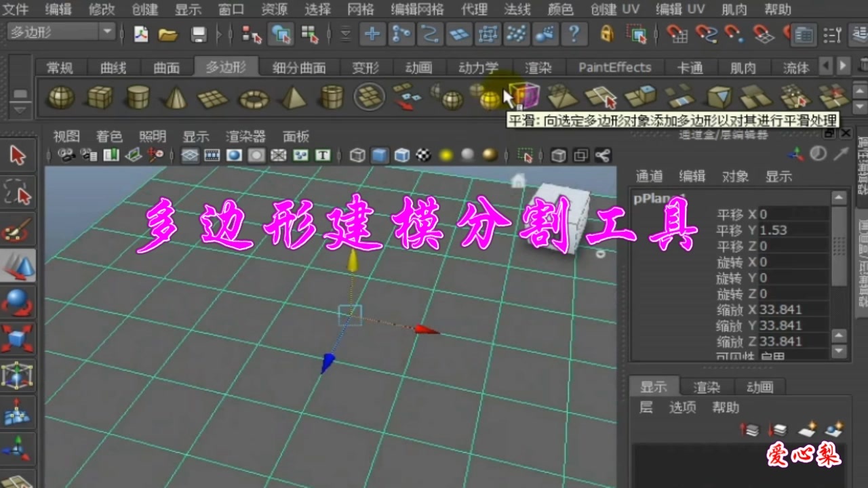Click the 平移 Y value field

[x=793, y=230]
